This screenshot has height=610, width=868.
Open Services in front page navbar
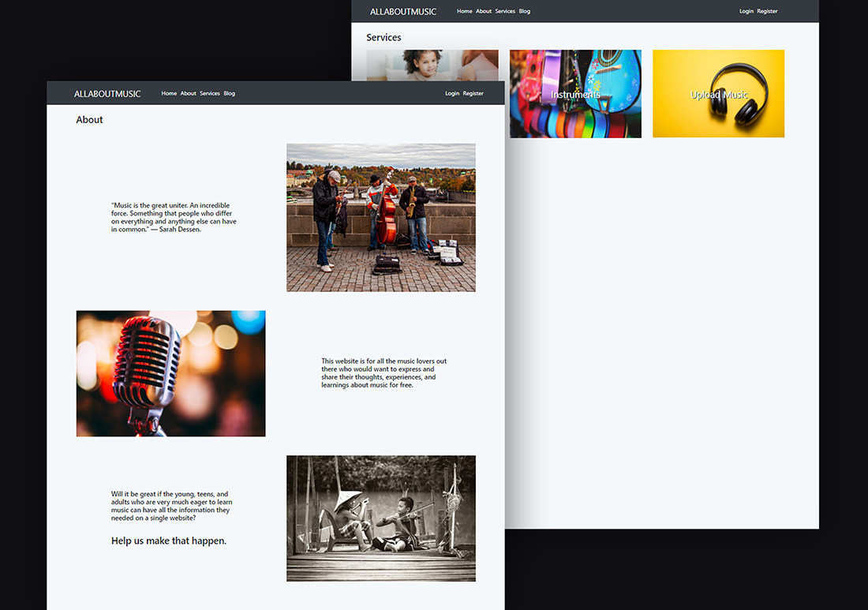tap(210, 94)
